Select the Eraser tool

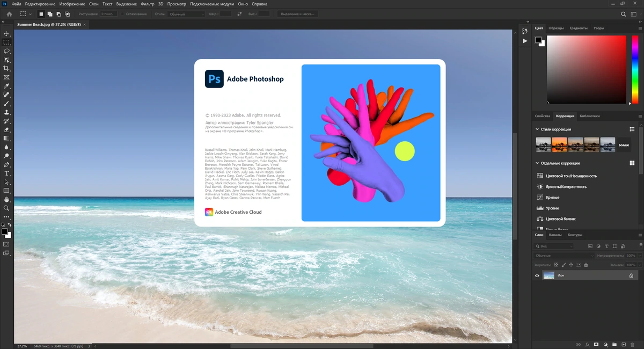(6, 129)
